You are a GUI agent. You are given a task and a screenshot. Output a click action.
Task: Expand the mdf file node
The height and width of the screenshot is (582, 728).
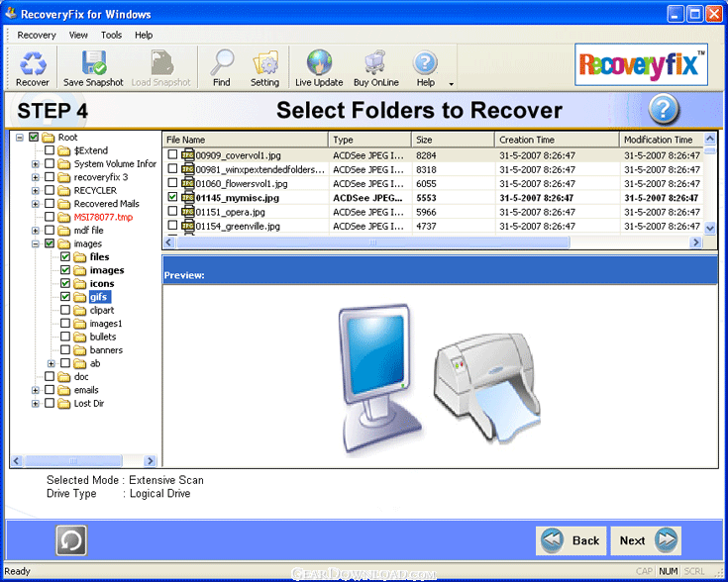click(x=36, y=231)
